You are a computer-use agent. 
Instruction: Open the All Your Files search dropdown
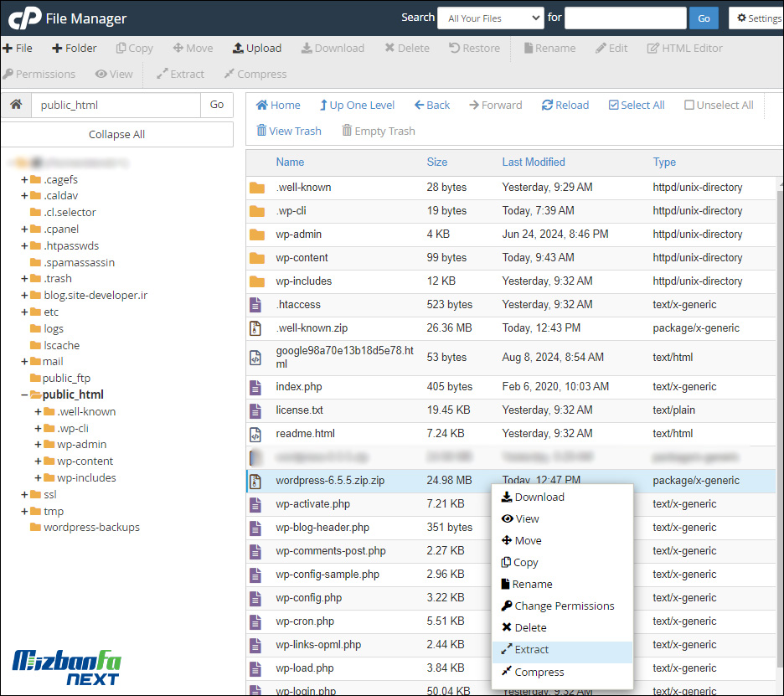tap(491, 18)
